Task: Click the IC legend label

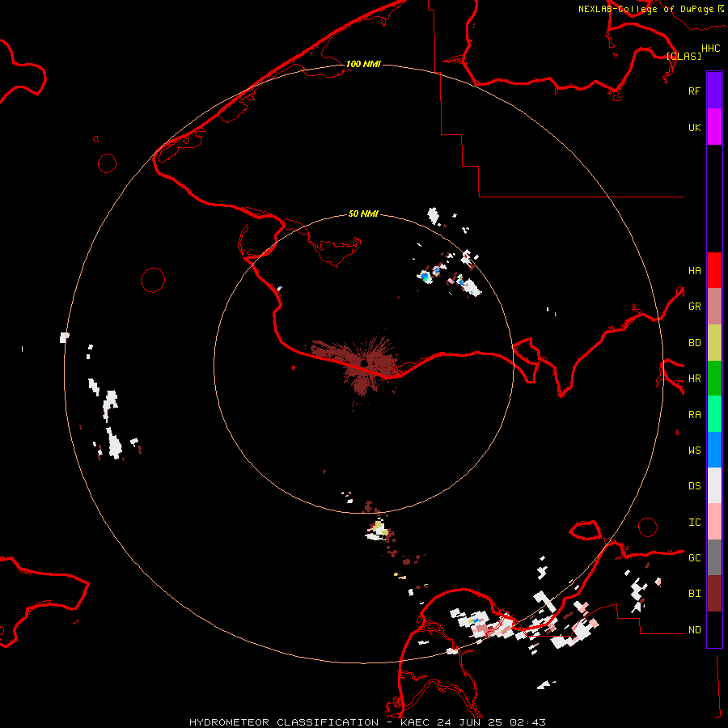Action: pyautogui.click(x=694, y=523)
